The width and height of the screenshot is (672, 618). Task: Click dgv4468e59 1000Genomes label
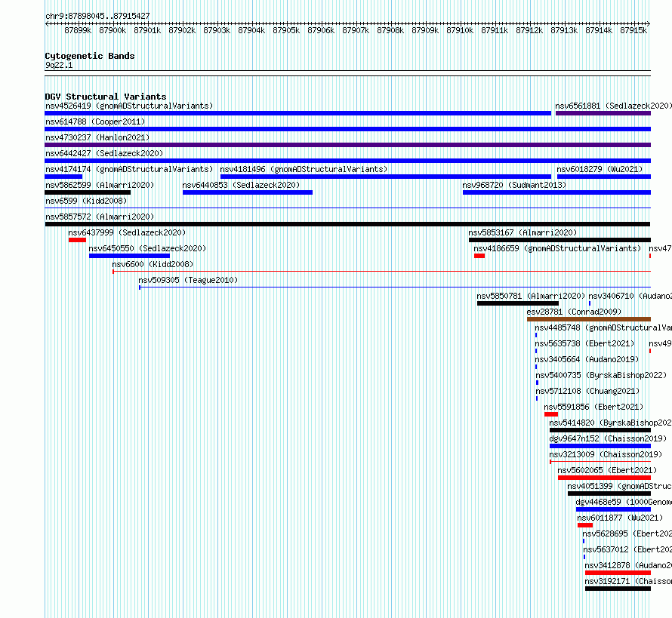pyautogui.click(x=624, y=502)
